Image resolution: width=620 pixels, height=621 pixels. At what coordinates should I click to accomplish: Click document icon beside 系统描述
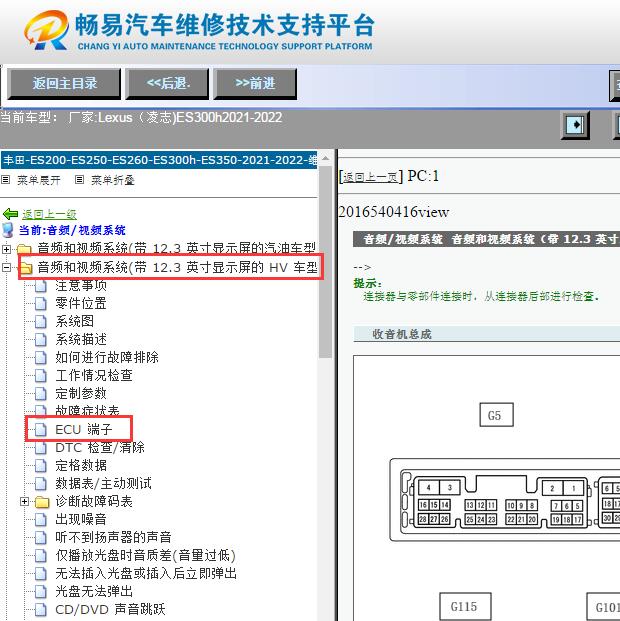click(40, 339)
